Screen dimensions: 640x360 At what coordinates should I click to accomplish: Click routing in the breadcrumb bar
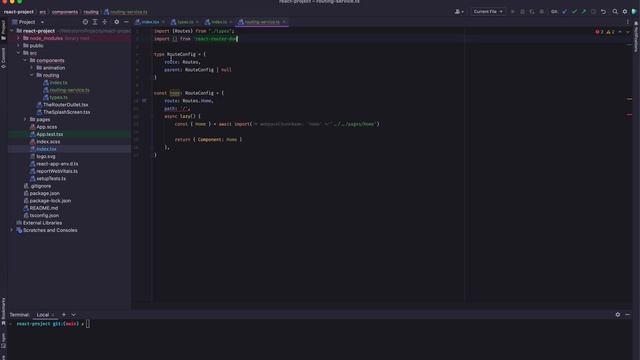coord(91,12)
